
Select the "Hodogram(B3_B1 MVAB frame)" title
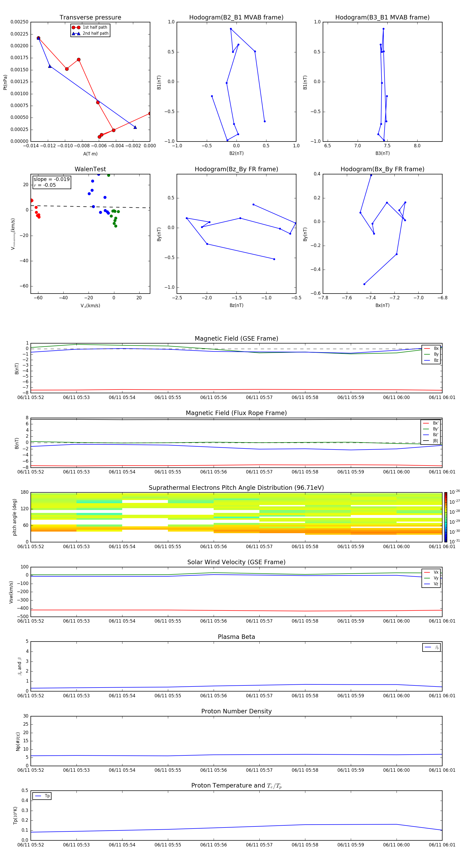[x=382, y=17]
